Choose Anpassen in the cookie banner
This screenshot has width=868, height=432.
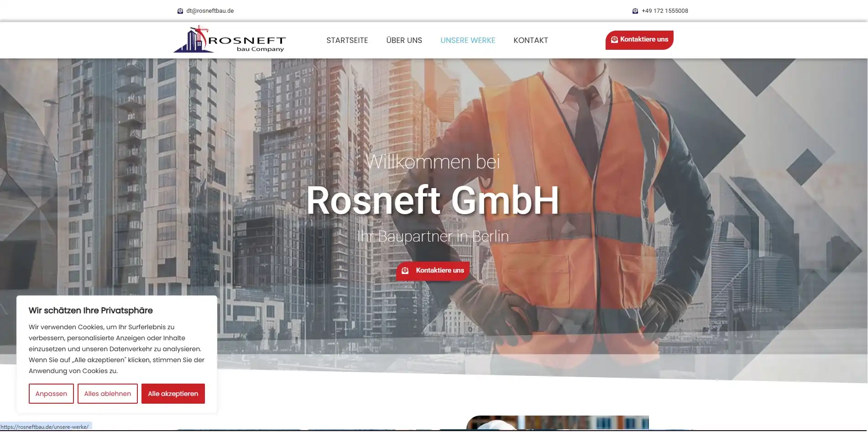coord(51,394)
